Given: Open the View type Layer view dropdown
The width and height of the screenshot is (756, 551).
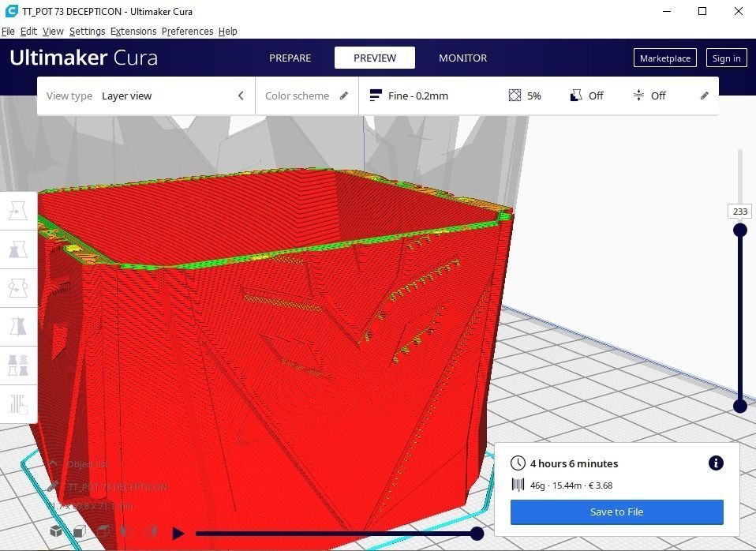Looking at the screenshot, I should coord(146,96).
